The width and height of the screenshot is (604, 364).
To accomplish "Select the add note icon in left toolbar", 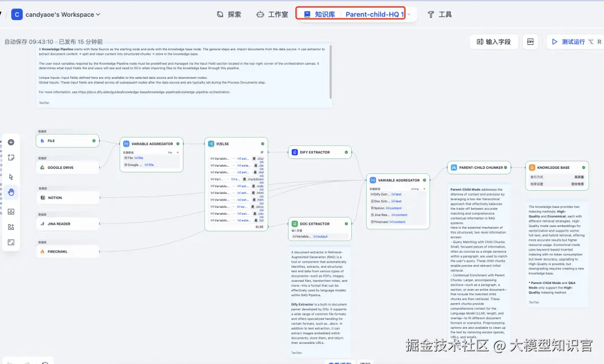I will click(x=11, y=158).
